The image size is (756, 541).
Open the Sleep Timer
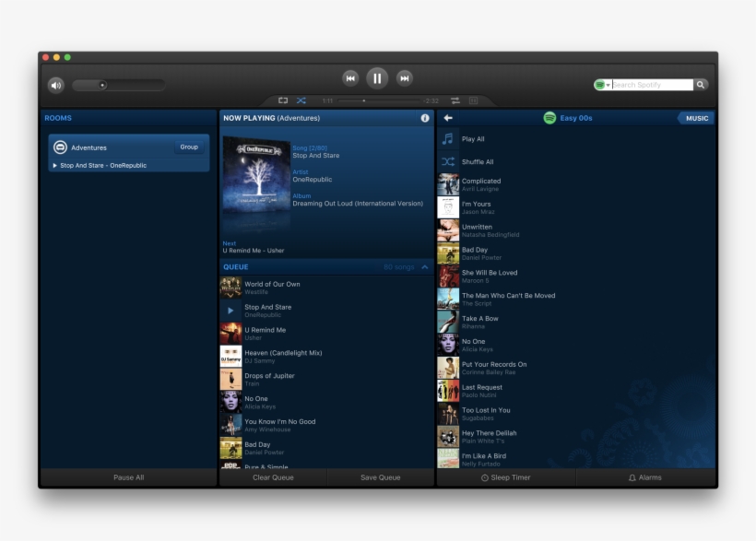click(x=506, y=477)
